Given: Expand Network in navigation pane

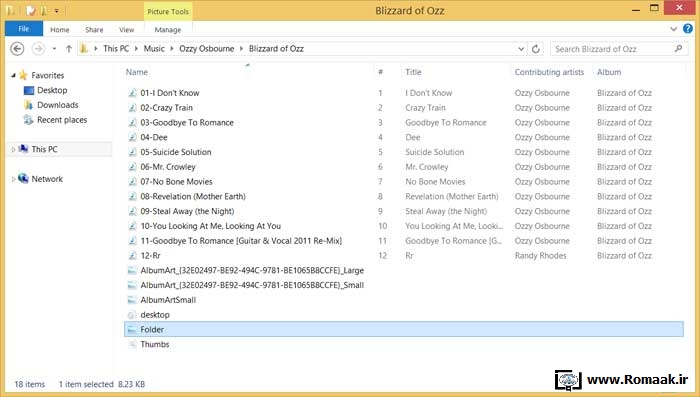Looking at the screenshot, I should [13, 179].
